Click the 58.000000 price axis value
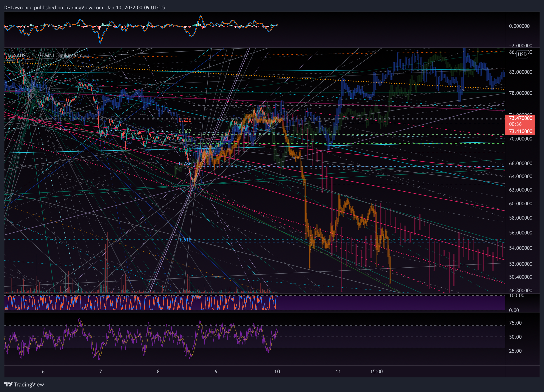The image size is (544, 392). click(520, 218)
